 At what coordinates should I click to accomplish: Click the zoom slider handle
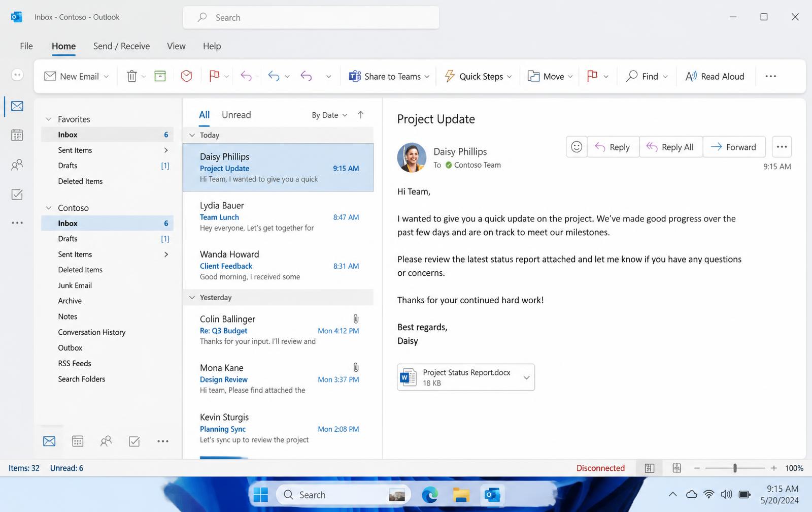pyautogui.click(x=735, y=468)
